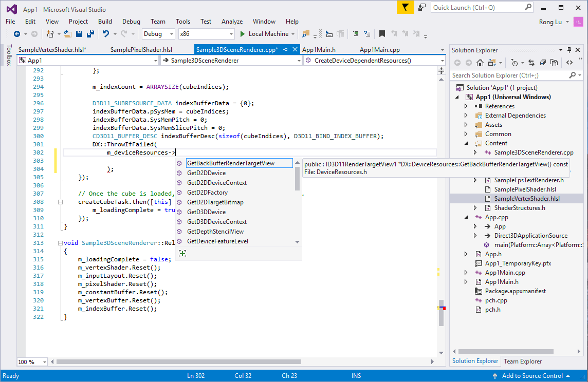Click the auto-hide pin icon of Solution Explorer

click(569, 50)
